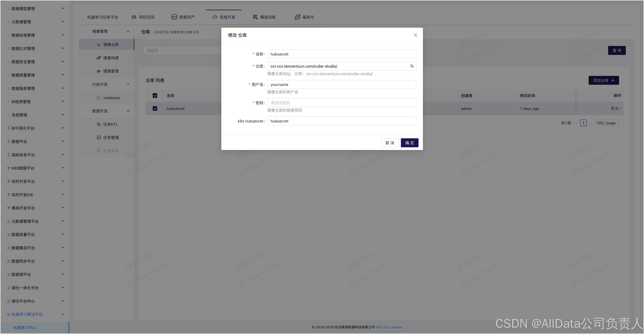Switch to the 数据资产 tab

point(183,17)
